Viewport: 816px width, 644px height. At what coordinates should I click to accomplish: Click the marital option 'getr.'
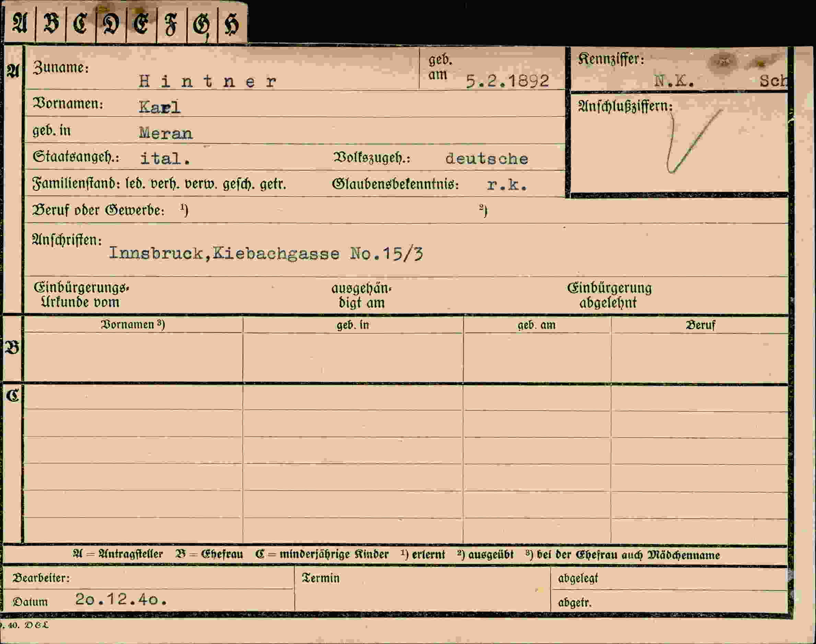pos(273,184)
